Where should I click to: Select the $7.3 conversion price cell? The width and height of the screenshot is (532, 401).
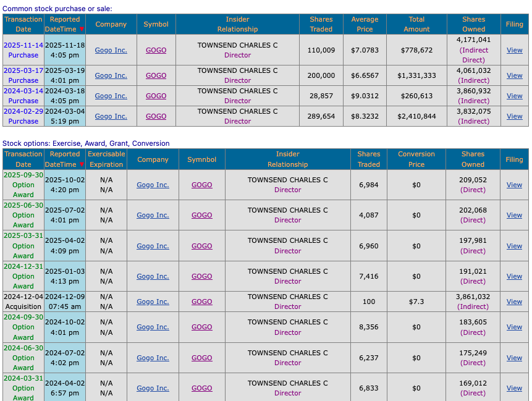point(416,302)
